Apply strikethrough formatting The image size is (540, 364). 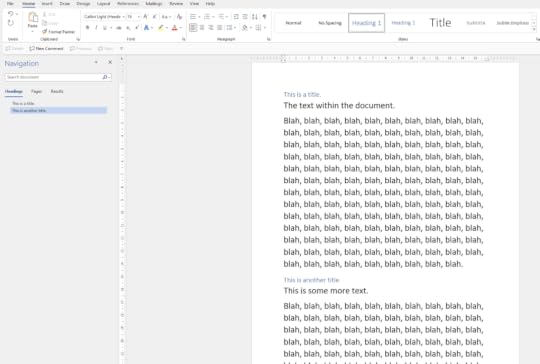click(x=119, y=28)
